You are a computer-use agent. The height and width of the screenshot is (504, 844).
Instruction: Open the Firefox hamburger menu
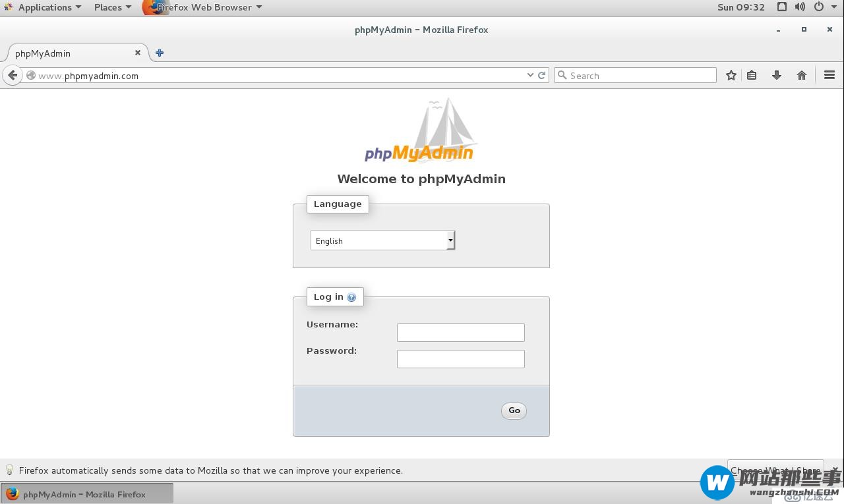(x=829, y=75)
